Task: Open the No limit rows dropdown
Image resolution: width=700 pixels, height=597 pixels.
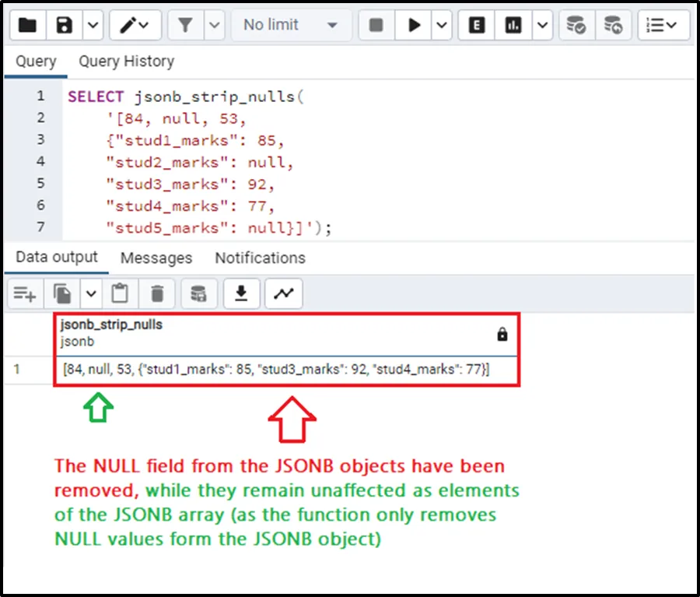Action: (290, 26)
